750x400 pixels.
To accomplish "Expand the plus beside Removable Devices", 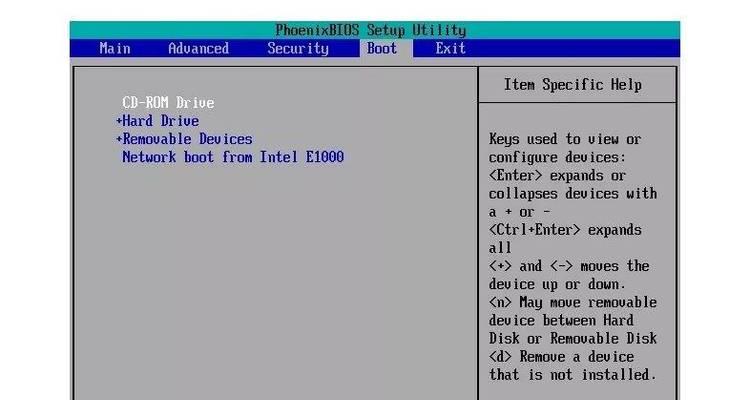I will tap(119, 139).
